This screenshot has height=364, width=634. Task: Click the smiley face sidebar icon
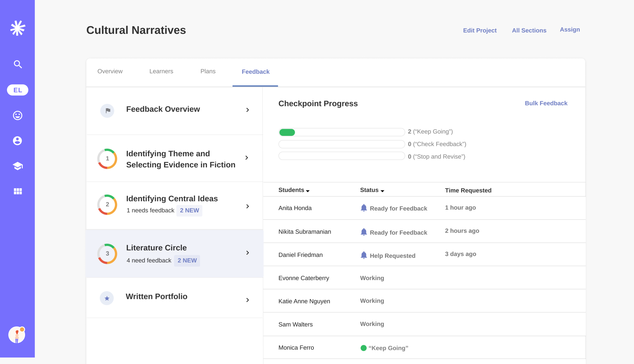click(17, 116)
